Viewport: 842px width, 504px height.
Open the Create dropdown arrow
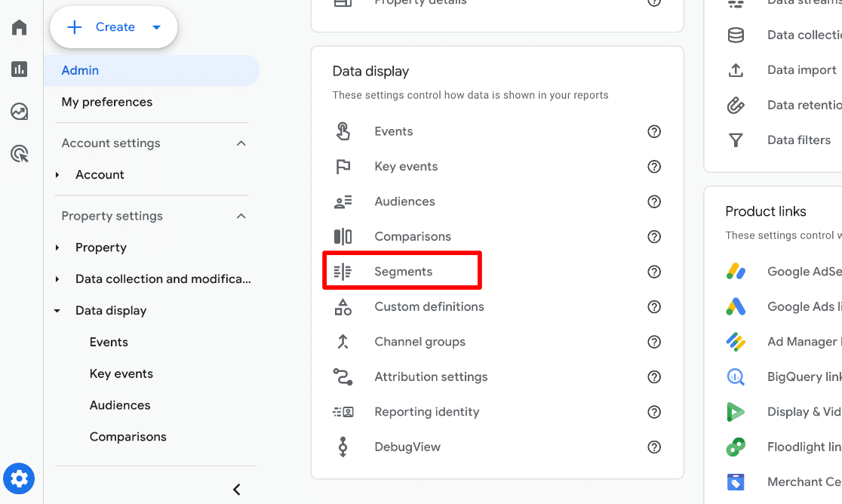(156, 26)
